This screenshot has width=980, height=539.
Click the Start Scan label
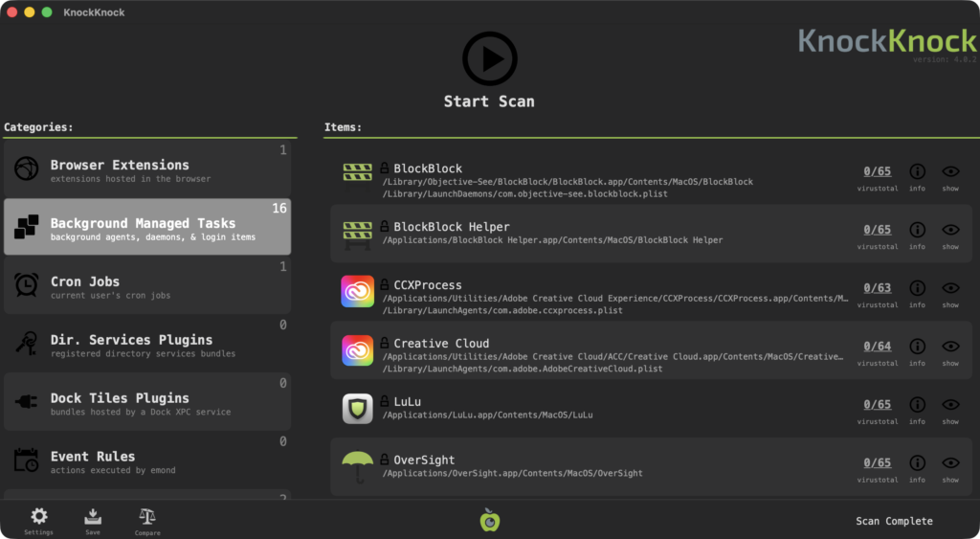tap(489, 101)
